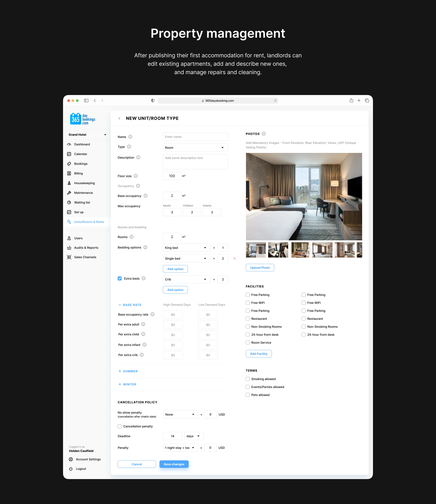The height and width of the screenshot is (504, 436).
Task: Click the Enter name input field
Action: (195, 137)
